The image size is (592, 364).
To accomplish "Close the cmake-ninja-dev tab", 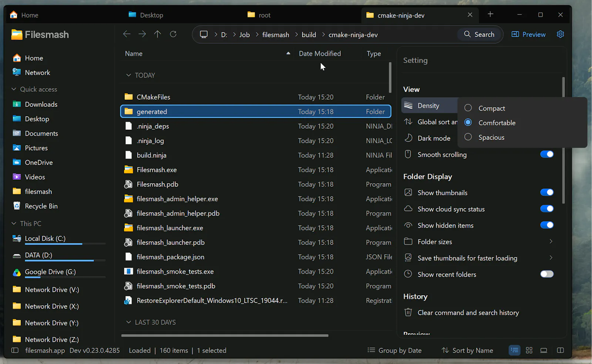I will pyautogui.click(x=470, y=15).
